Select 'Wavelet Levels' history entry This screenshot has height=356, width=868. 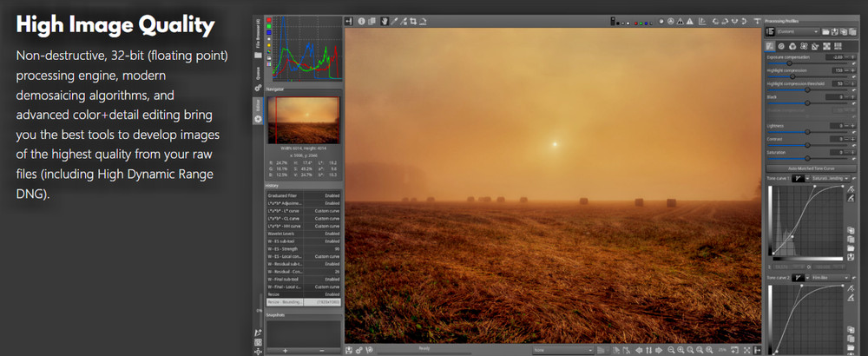click(x=303, y=234)
